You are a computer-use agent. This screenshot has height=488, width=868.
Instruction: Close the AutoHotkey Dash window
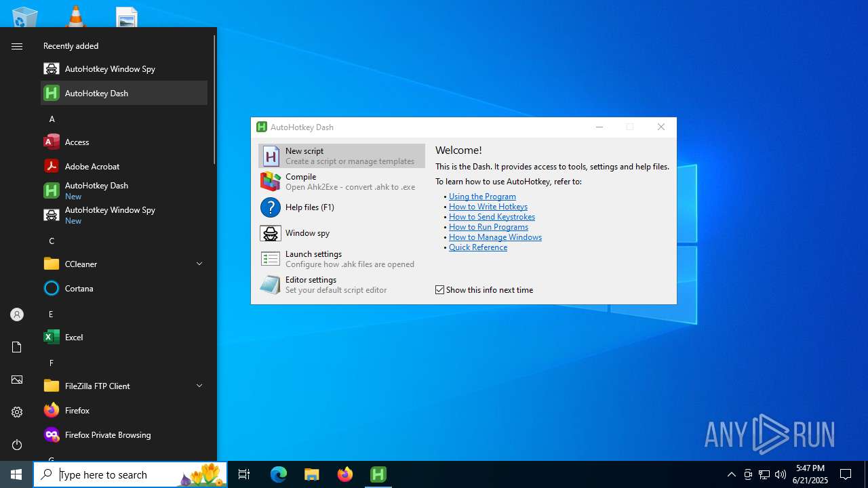[x=661, y=127]
